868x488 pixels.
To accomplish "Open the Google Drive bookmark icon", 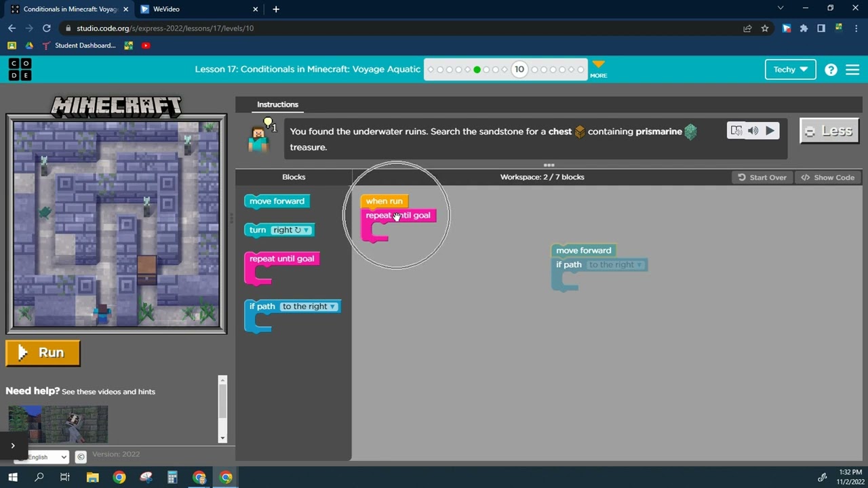I will [x=29, y=45].
